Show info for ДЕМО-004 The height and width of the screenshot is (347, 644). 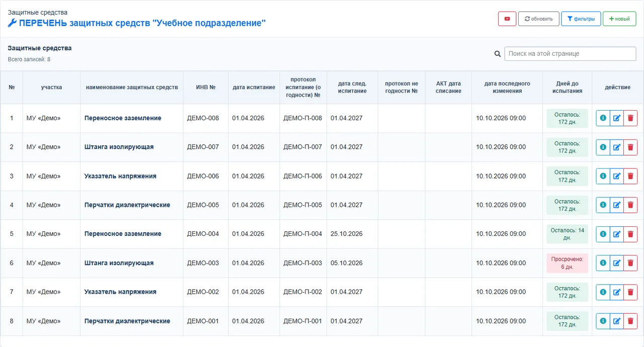click(x=603, y=234)
